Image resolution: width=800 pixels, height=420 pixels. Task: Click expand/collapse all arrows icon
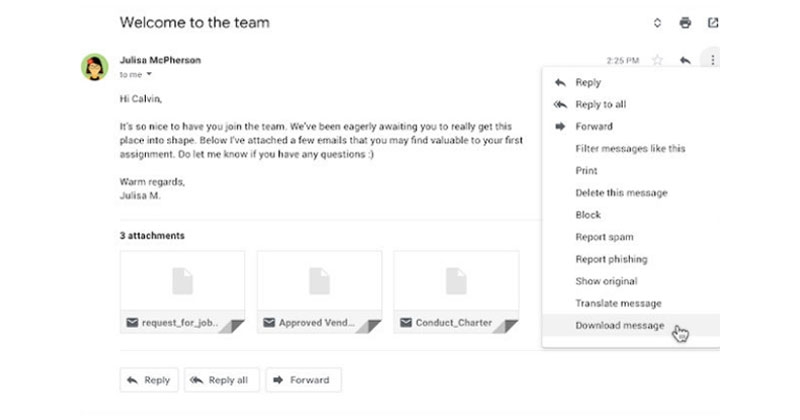(x=657, y=23)
